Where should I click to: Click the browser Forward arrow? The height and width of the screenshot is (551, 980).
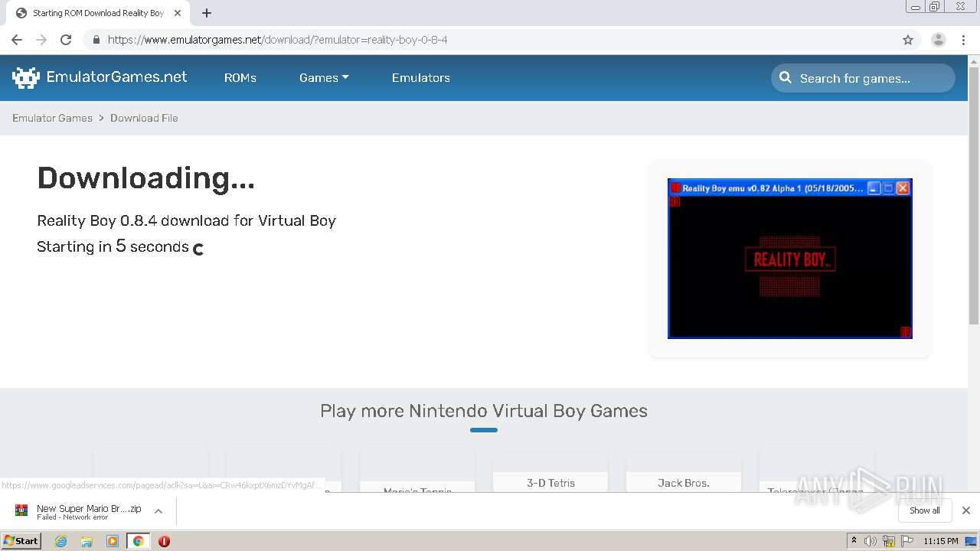click(41, 40)
